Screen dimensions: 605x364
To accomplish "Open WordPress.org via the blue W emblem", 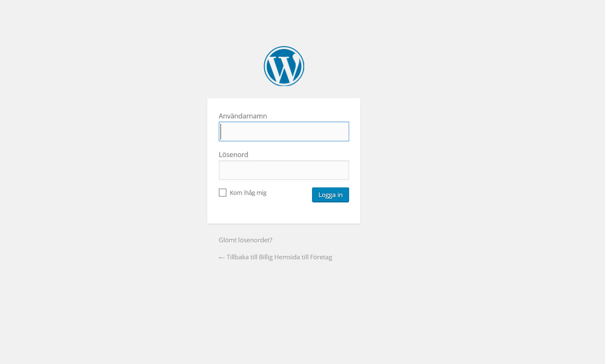I will click(x=284, y=66).
